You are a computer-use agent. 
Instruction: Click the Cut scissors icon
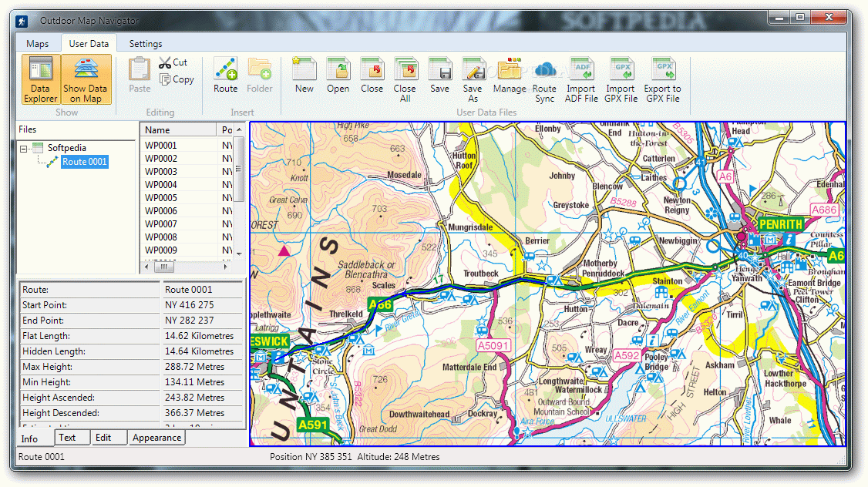164,62
